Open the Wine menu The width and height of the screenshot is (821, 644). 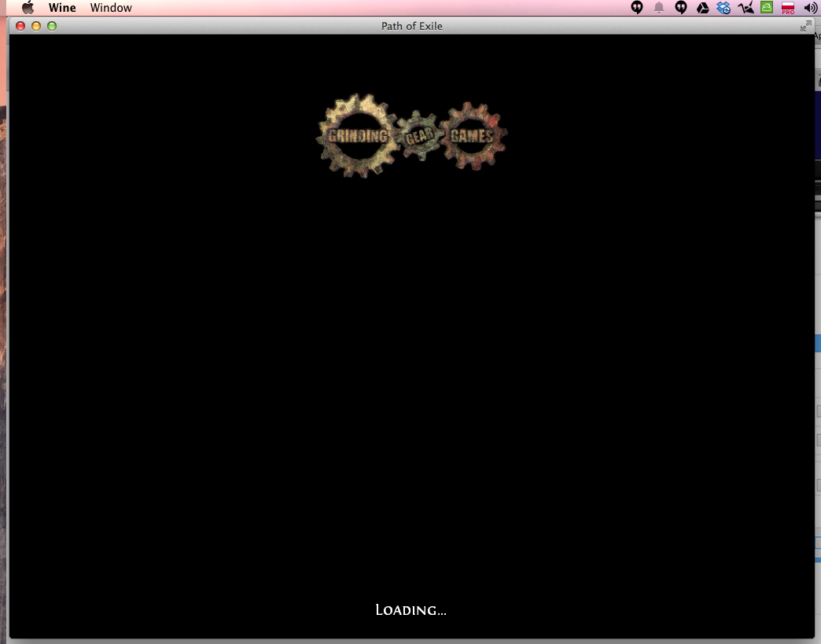click(x=62, y=7)
